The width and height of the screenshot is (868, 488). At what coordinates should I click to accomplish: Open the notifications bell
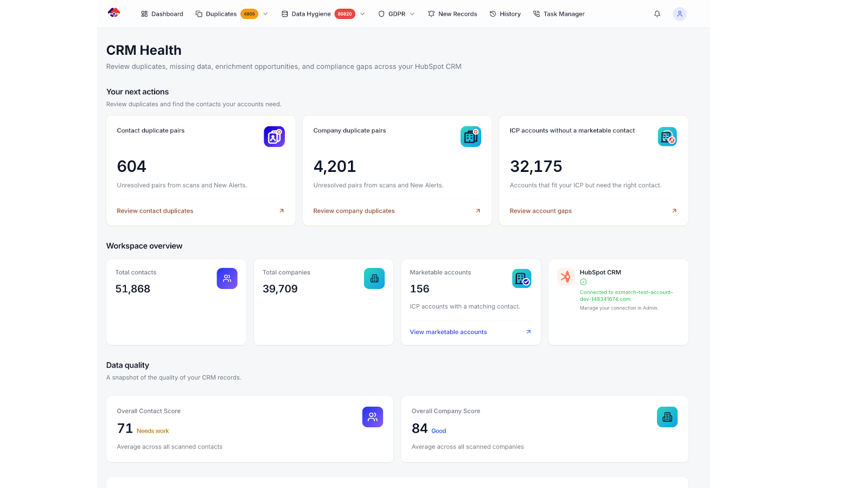coord(657,14)
